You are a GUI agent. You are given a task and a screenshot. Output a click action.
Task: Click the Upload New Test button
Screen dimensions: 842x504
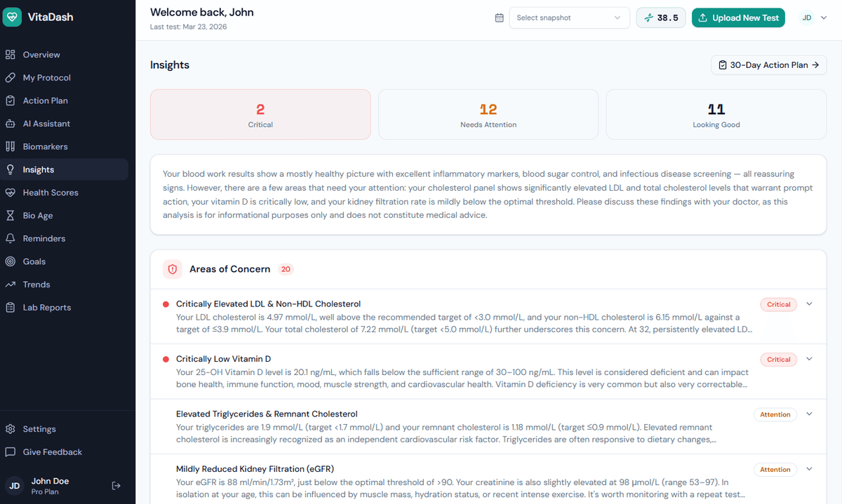[x=738, y=18]
